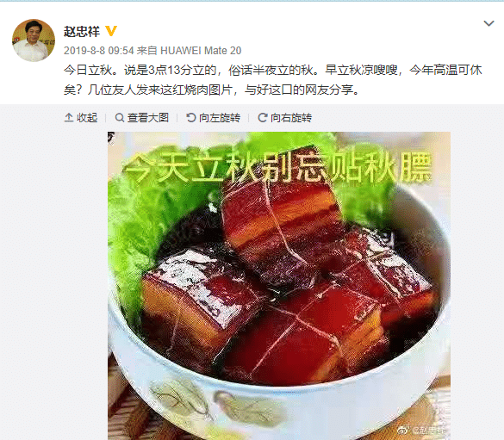The width and height of the screenshot is (504, 440).
Task: Click the 今天立秋别忘贴秋膘 caption on image
Action: (277, 168)
